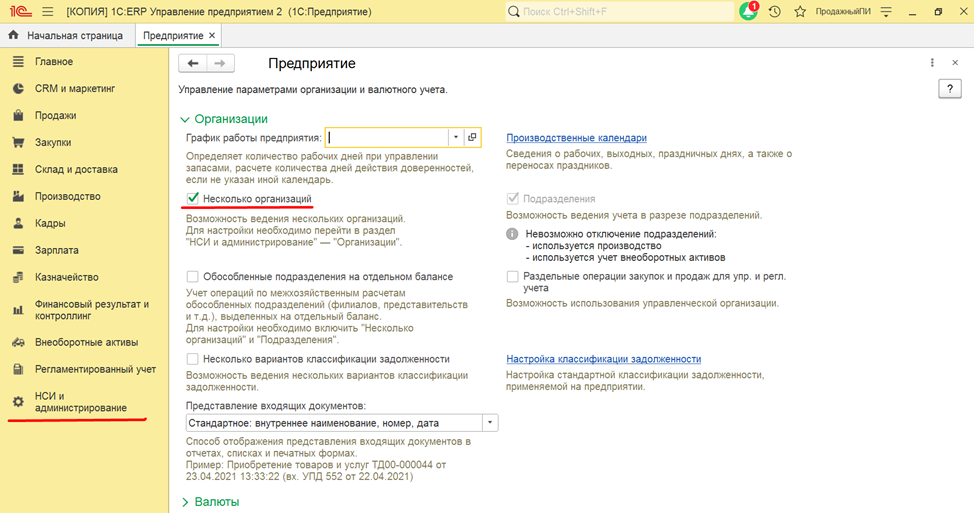Open НСИ и администрирование section
The height and width of the screenshot is (513, 974).
tap(81, 402)
